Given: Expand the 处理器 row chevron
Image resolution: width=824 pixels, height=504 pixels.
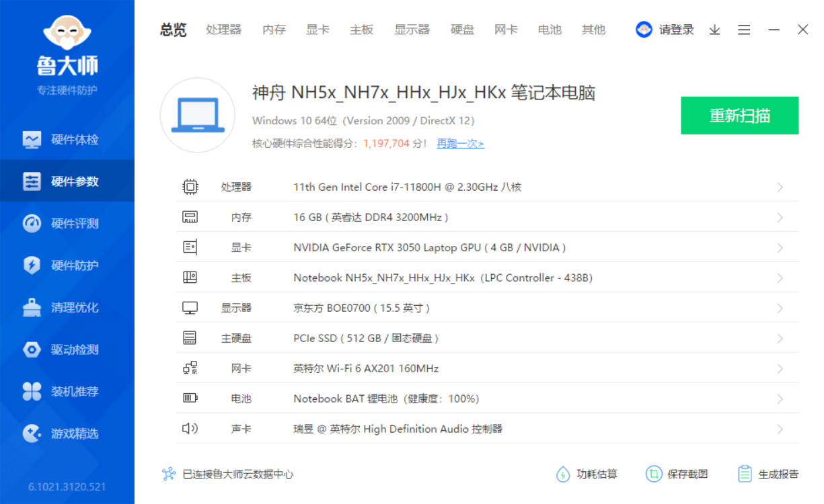Looking at the screenshot, I should (780, 187).
